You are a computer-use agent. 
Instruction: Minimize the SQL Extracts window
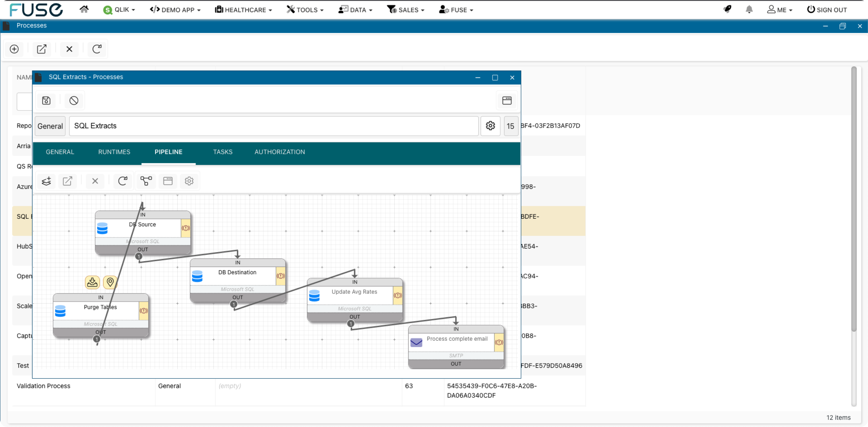click(478, 78)
